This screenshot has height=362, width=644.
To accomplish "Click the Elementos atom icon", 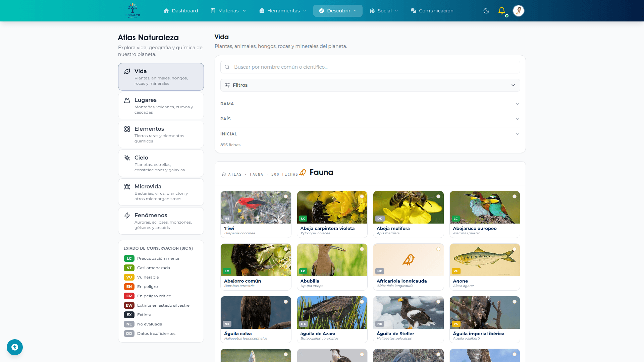I will [x=127, y=129].
